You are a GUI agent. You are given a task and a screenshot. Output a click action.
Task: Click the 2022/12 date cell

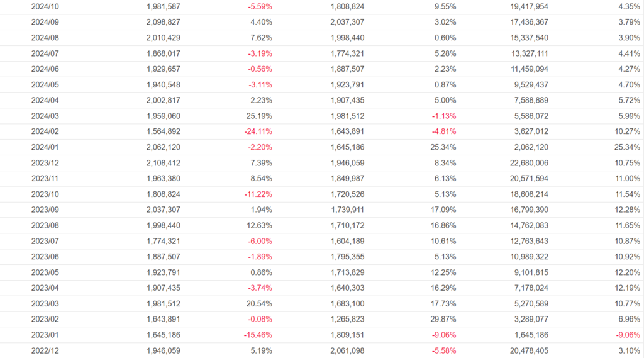45,350
